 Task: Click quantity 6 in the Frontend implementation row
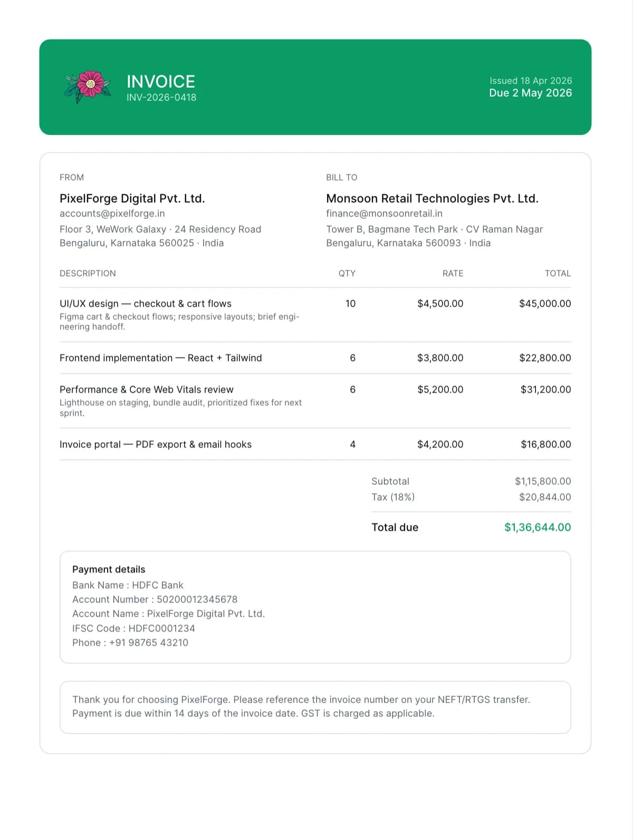[353, 358]
